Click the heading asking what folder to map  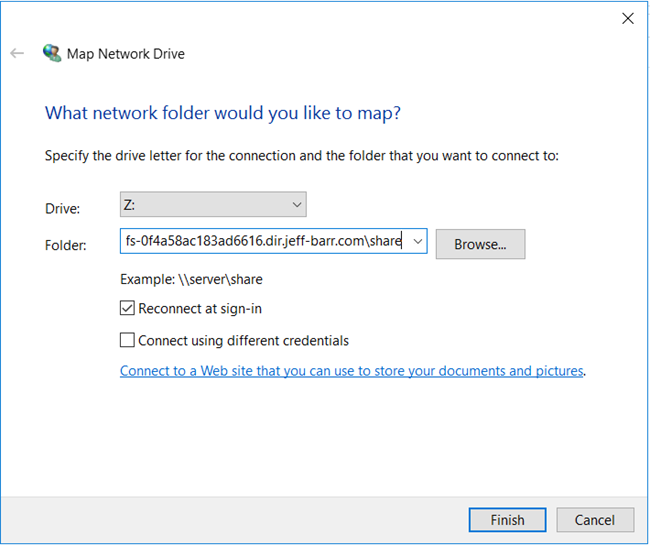pyautogui.click(x=222, y=113)
